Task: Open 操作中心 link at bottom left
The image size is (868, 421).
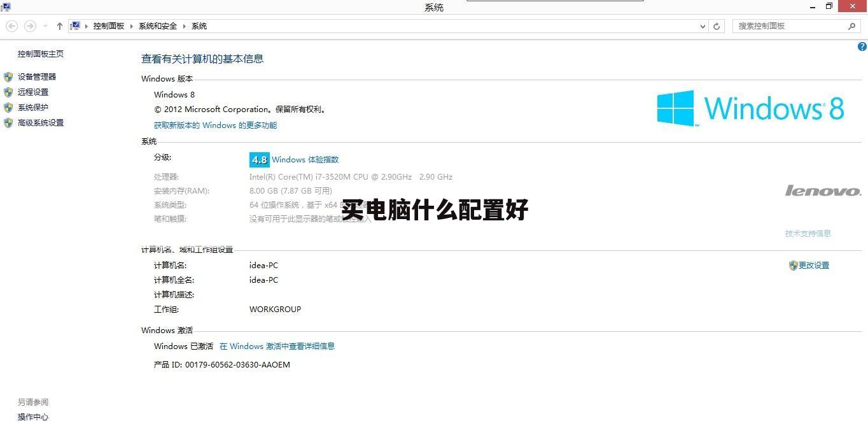Action: (33, 417)
